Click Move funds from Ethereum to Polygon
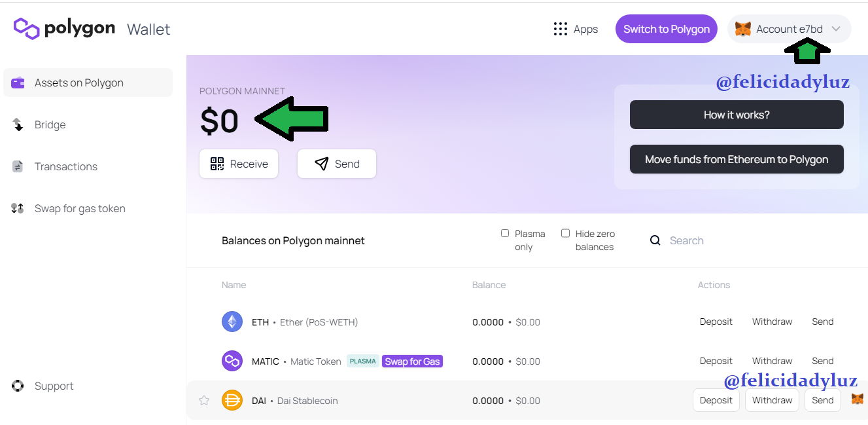Viewport: 868px width, 425px height. pos(737,159)
